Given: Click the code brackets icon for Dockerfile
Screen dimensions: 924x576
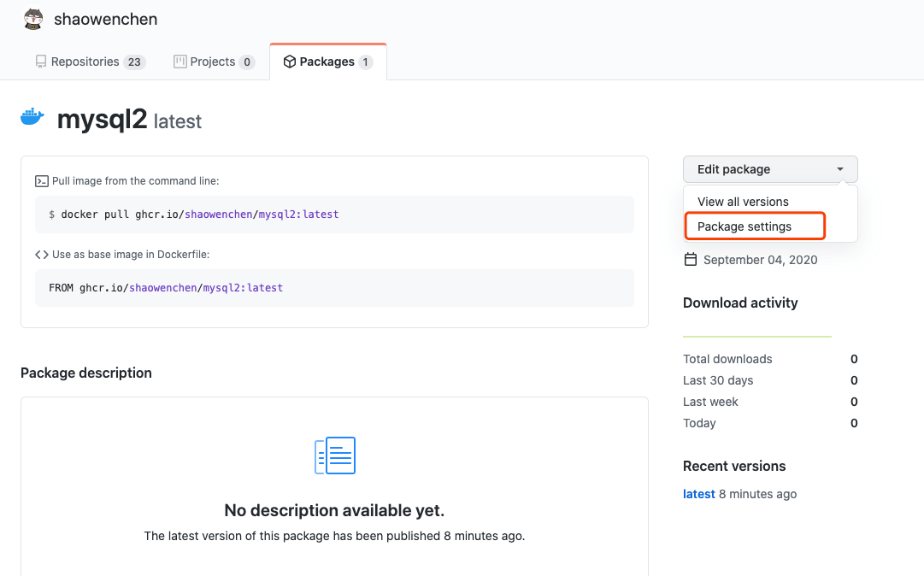Looking at the screenshot, I should pyautogui.click(x=41, y=255).
